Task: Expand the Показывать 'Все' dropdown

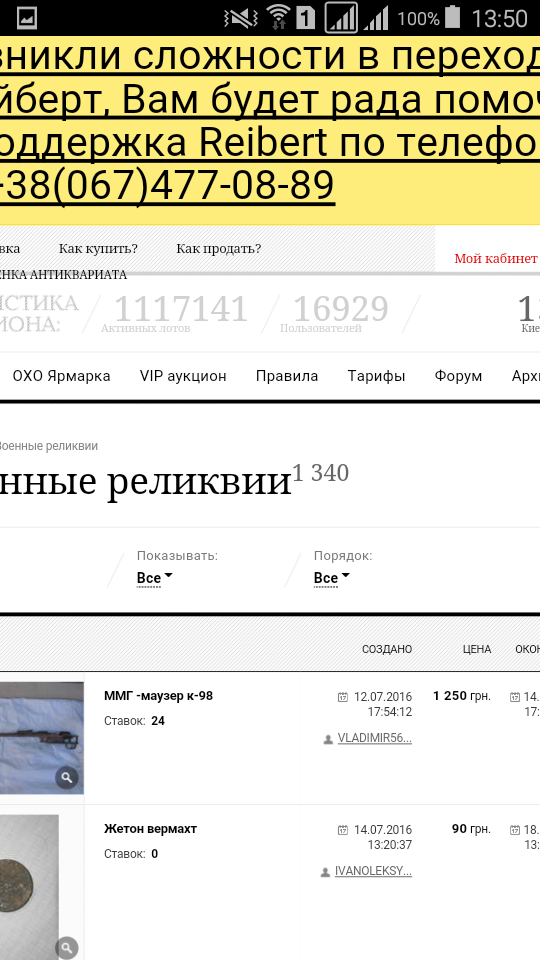Action: pyautogui.click(x=154, y=578)
